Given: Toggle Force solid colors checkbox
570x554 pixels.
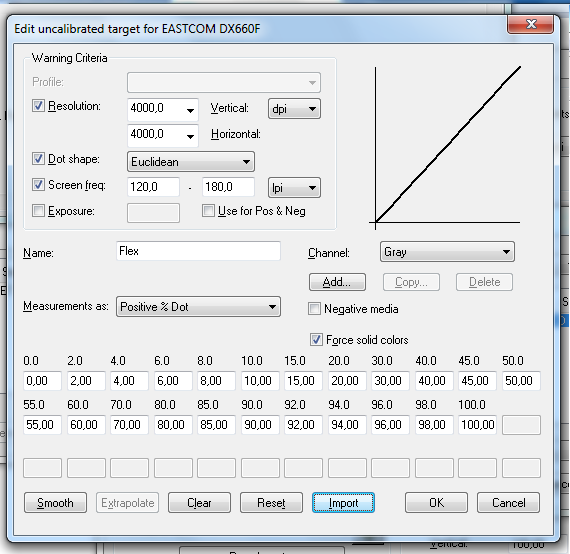Looking at the screenshot, I should pyautogui.click(x=316, y=340).
